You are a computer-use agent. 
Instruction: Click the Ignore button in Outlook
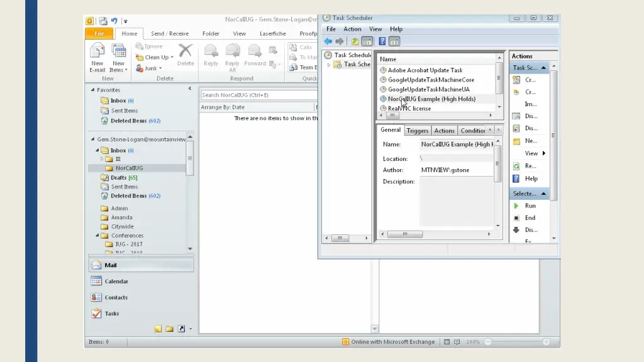[149, 47]
